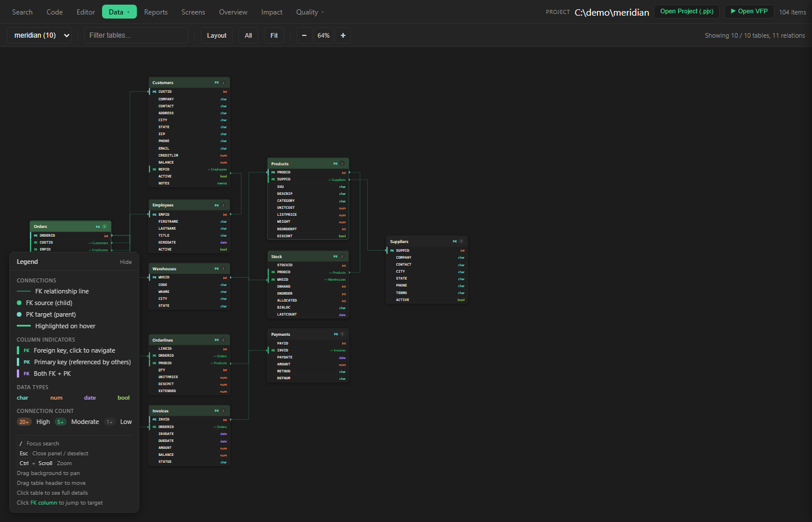Screen dimensions: 812x522
Task: Click the PK icon beside ORDERID in Orders
Action: click(x=35, y=235)
